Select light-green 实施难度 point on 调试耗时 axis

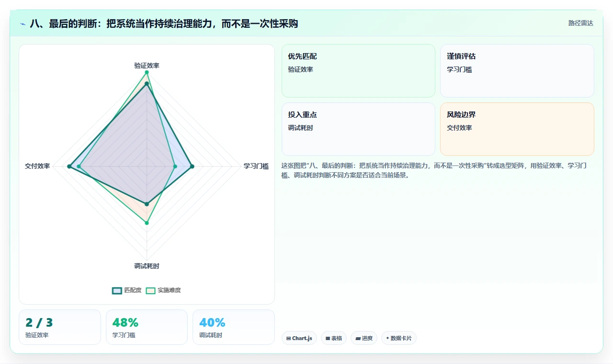(x=147, y=223)
